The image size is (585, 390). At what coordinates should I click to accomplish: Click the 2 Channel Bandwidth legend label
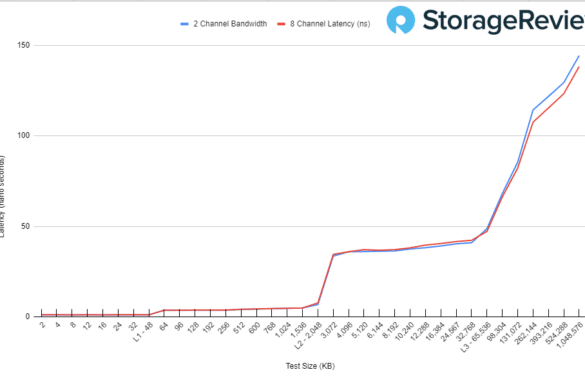click(x=230, y=24)
